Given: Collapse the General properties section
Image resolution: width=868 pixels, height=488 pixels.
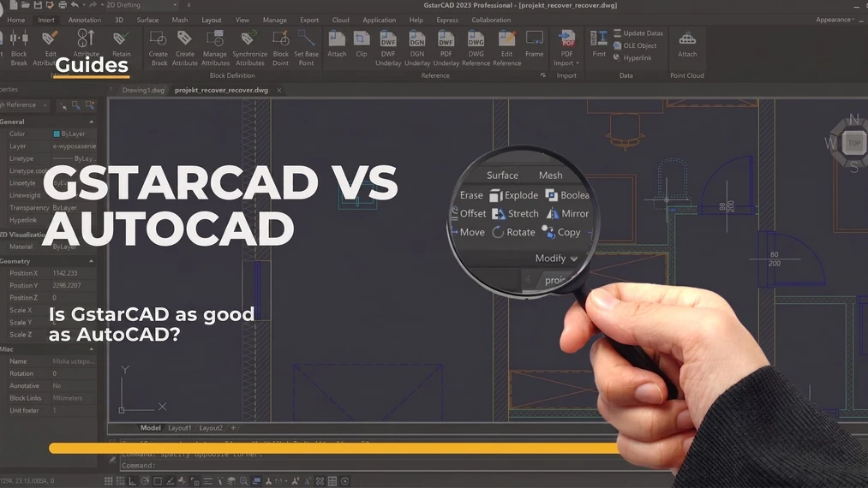Looking at the screenshot, I should pyautogui.click(x=91, y=122).
